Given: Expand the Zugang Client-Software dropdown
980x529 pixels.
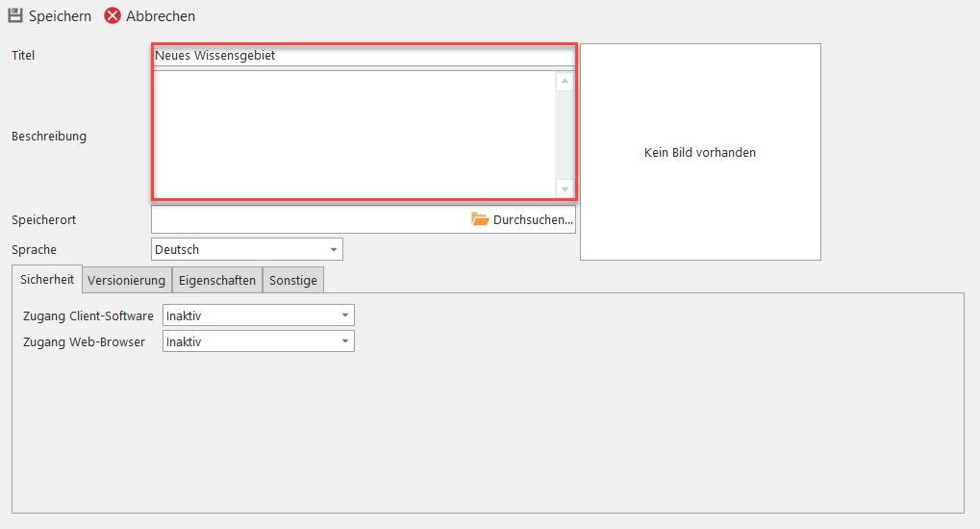Looking at the screenshot, I should click(x=258, y=315).
